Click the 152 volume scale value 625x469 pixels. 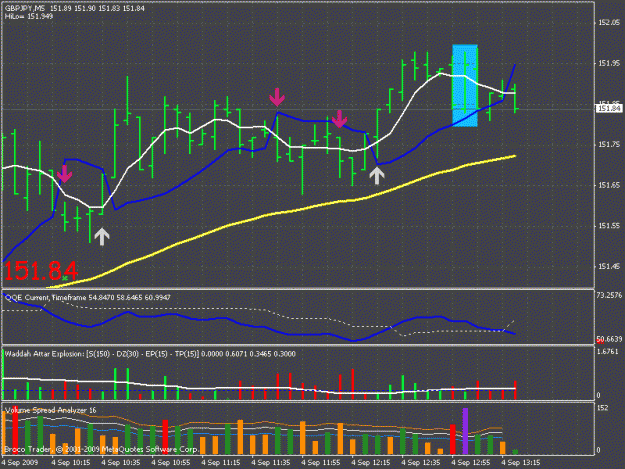point(602,408)
